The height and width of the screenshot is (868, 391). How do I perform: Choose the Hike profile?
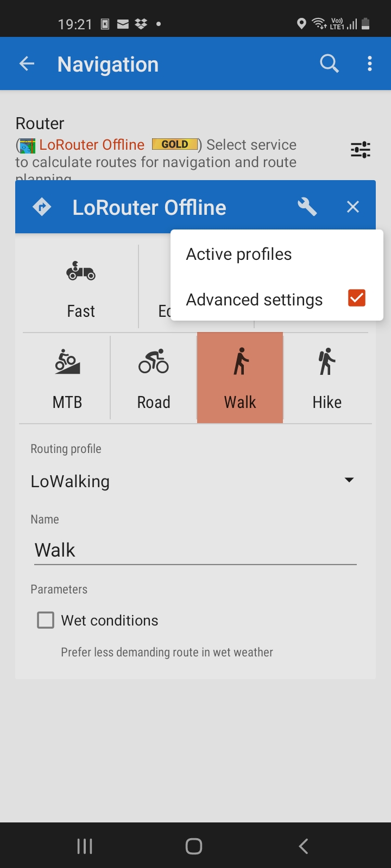(x=327, y=379)
